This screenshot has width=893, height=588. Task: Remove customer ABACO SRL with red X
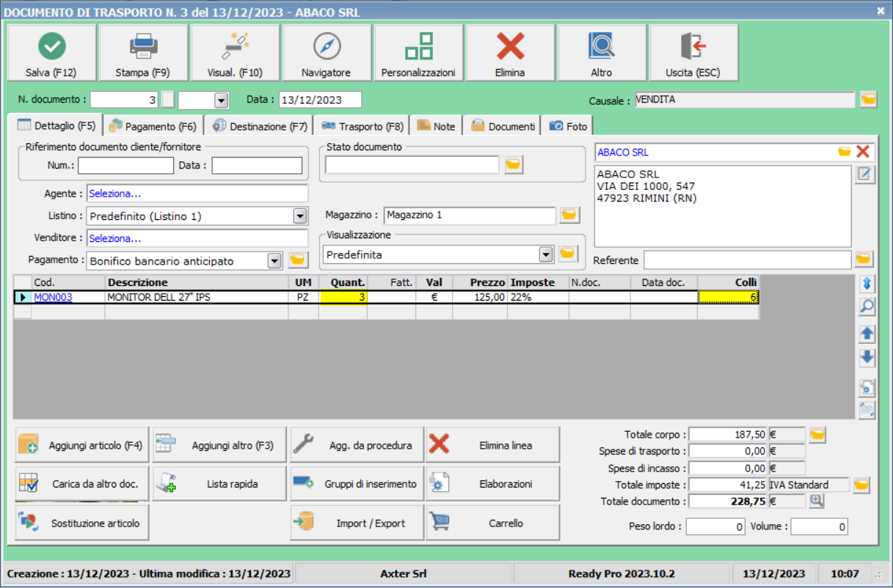(x=863, y=152)
